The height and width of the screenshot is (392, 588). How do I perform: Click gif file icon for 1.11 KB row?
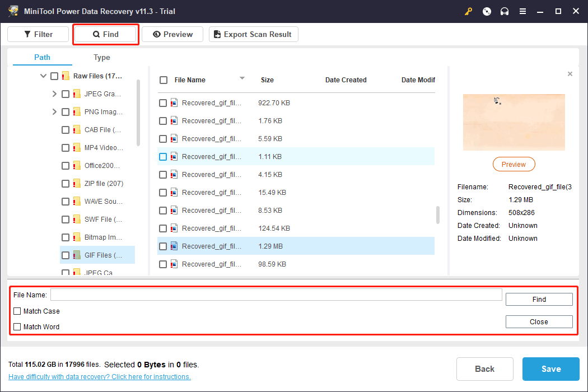(x=174, y=156)
